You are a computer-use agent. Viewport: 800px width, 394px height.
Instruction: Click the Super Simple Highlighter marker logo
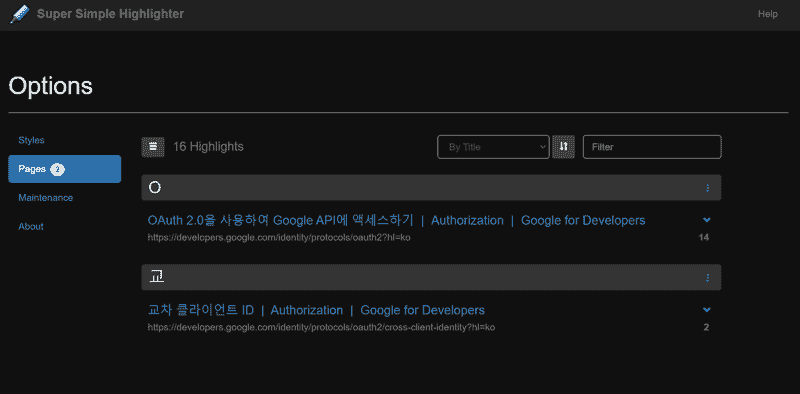19,14
